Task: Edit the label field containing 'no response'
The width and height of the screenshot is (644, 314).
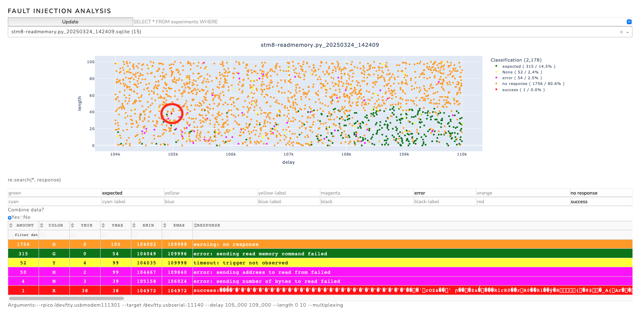Action: [x=601, y=193]
